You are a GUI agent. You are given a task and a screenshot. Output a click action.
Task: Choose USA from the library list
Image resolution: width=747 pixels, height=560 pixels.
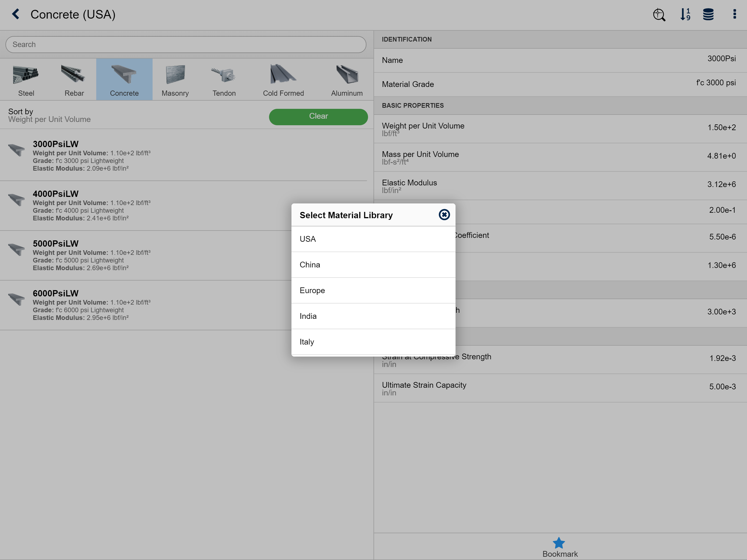point(373,239)
